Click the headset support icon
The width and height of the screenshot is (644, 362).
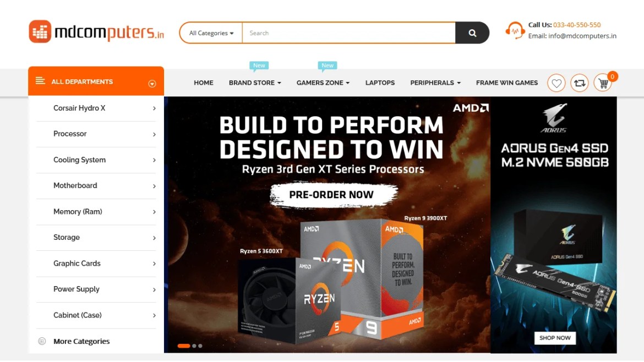(515, 30)
